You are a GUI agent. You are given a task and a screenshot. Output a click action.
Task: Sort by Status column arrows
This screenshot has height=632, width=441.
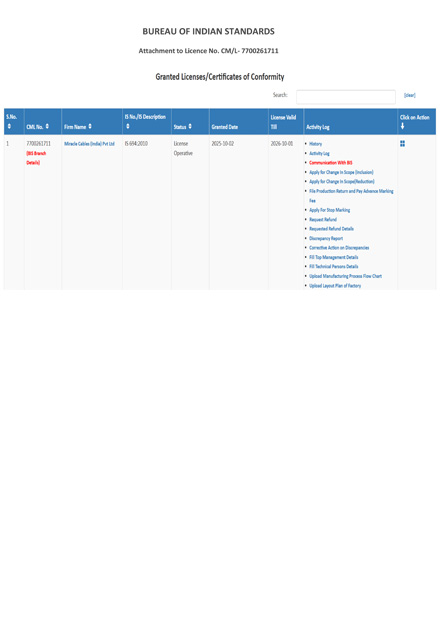click(190, 126)
